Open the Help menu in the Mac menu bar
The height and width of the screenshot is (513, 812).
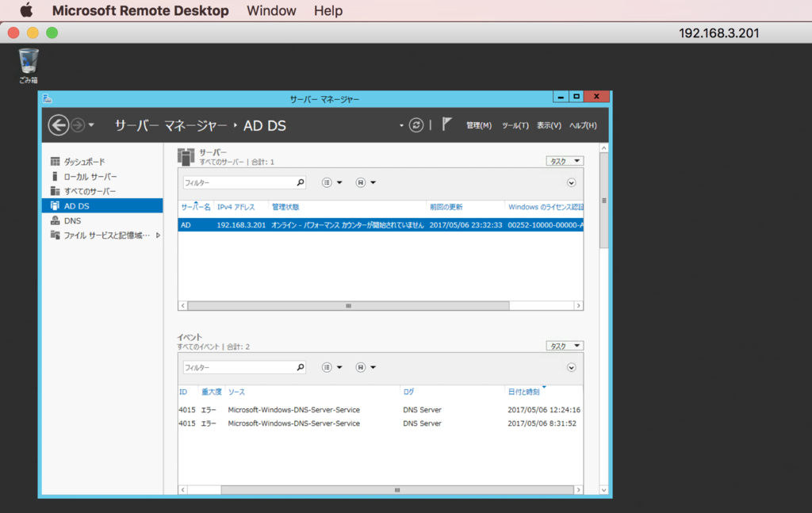point(328,10)
